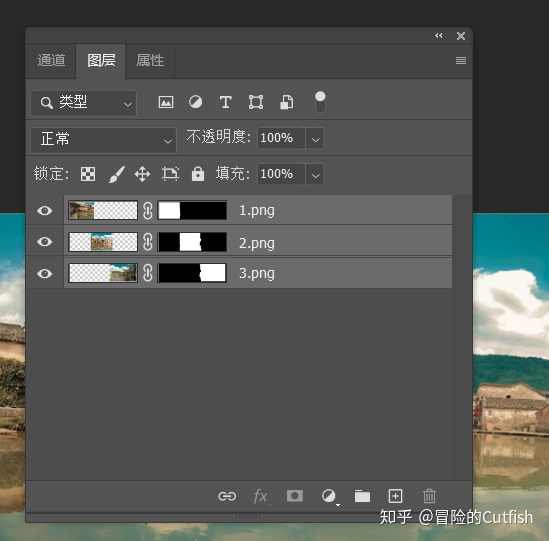Image resolution: width=549 pixels, height=541 pixels.
Task: Expand the 填充 slider arrow
Action: [315, 175]
